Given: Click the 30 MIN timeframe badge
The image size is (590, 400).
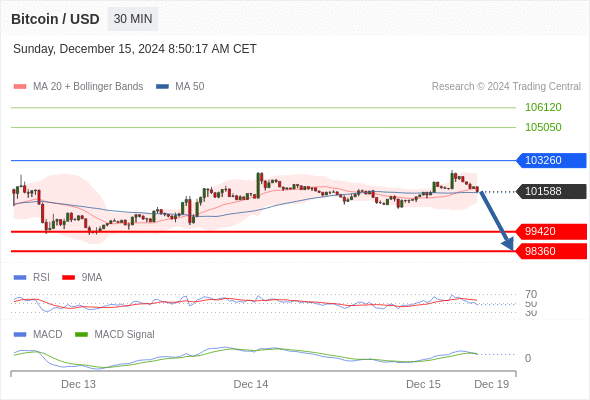Looking at the screenshot, I should pyautogui.click(x=133, y=19).
